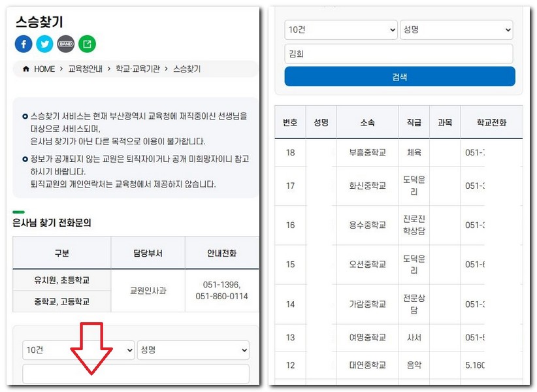Open sharing with the BAND icon
This screenshot has width=537, height=392.
(x=65, y=44)
